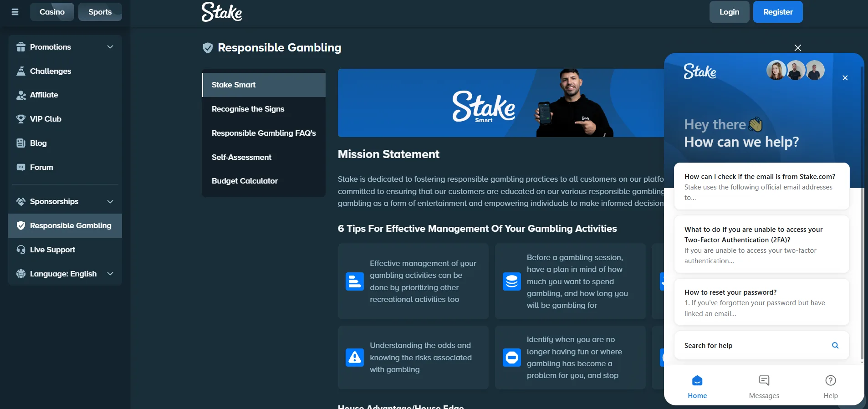Click 'How can we help?' greeting text
868x409 pixels.
[741, 142]
